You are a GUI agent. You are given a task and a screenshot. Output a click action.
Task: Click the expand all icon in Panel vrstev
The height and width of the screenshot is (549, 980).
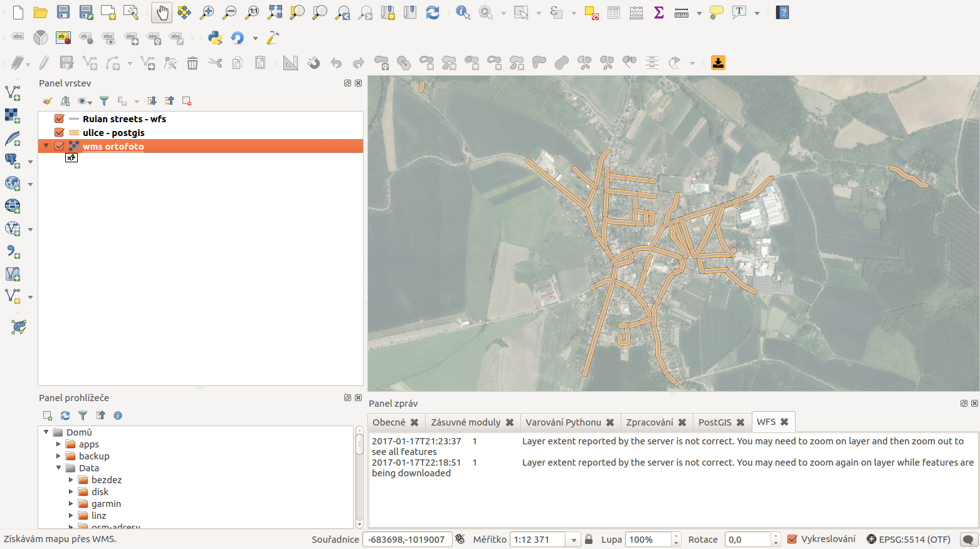[152, 101]
